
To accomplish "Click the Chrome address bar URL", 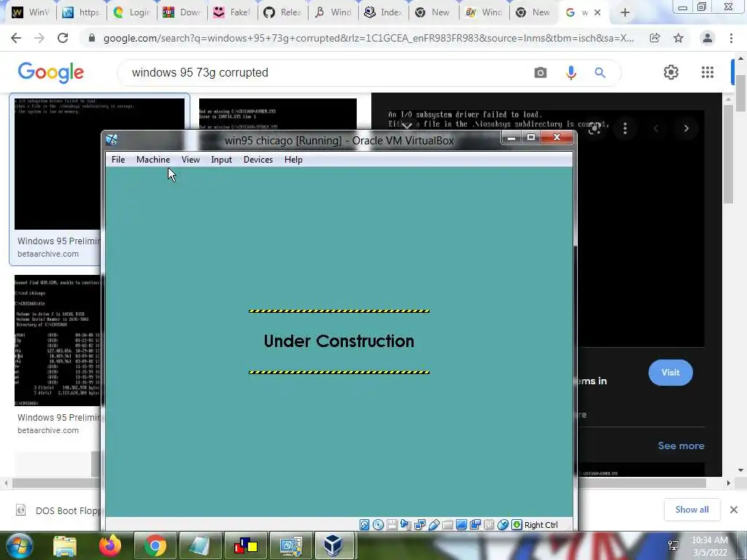I will [368, 38].
